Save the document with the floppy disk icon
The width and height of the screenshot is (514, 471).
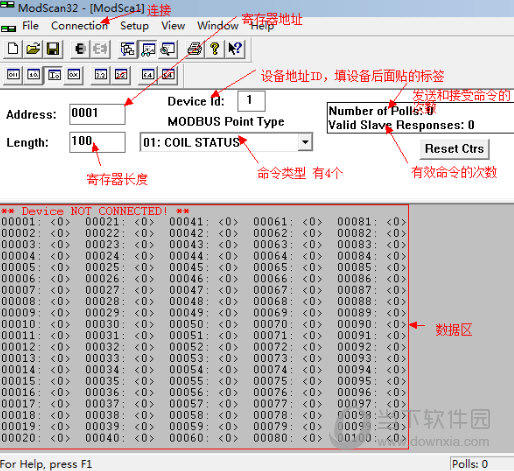coord(53,49)
